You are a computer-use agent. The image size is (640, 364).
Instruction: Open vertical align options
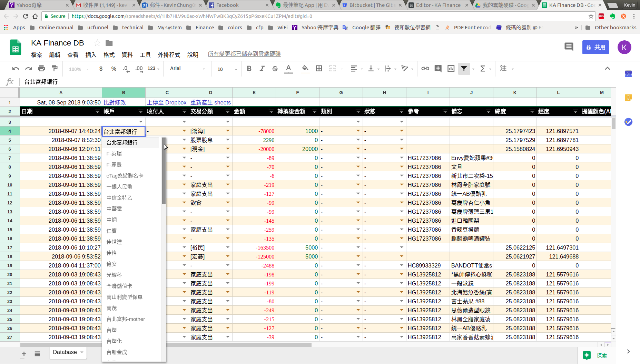point(373,69)
